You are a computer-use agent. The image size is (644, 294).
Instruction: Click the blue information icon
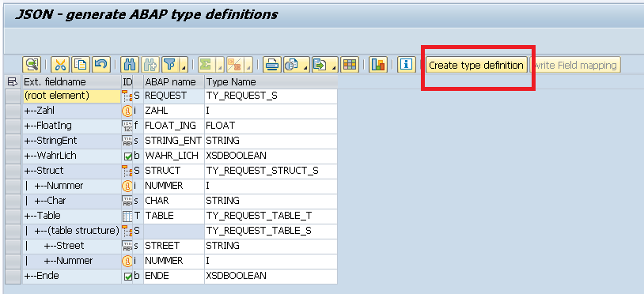coord(407,65)
